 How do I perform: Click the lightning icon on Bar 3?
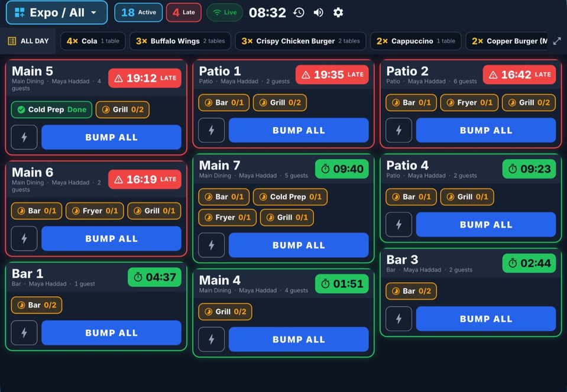[399, 319]
